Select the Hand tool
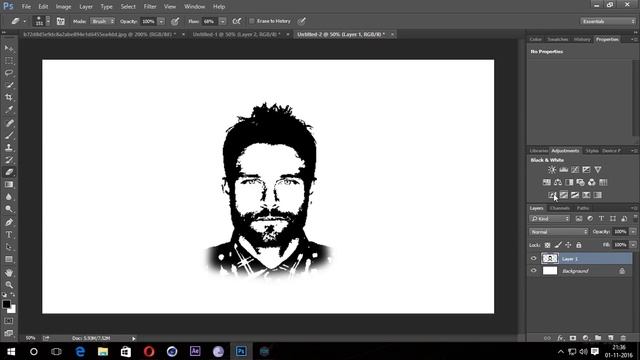The image size is (640, 360). (x=9, y=272)
